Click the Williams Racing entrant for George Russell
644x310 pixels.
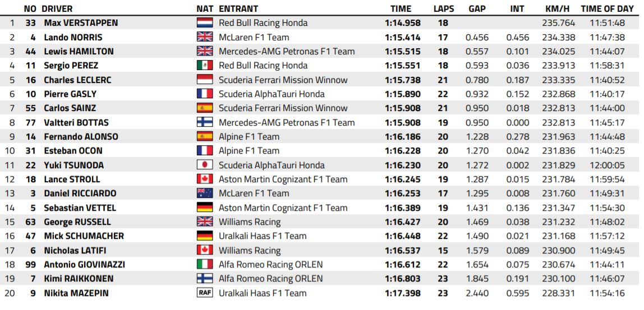(250, 222)
